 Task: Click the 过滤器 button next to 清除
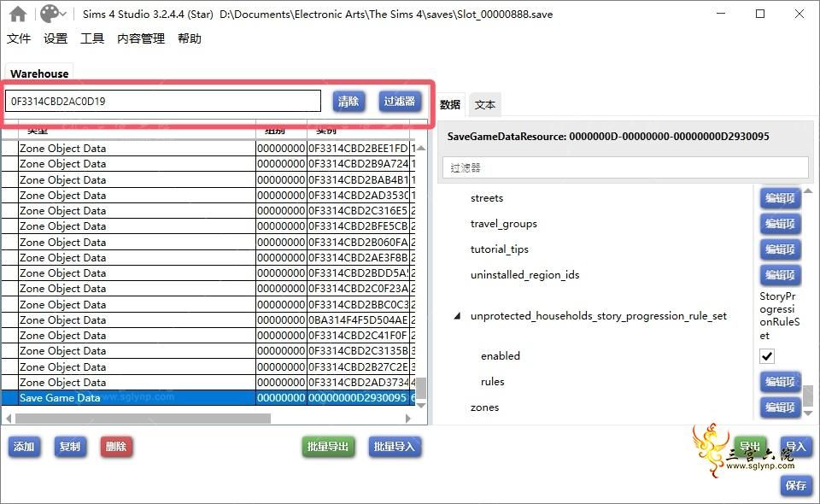coord(400,101)
